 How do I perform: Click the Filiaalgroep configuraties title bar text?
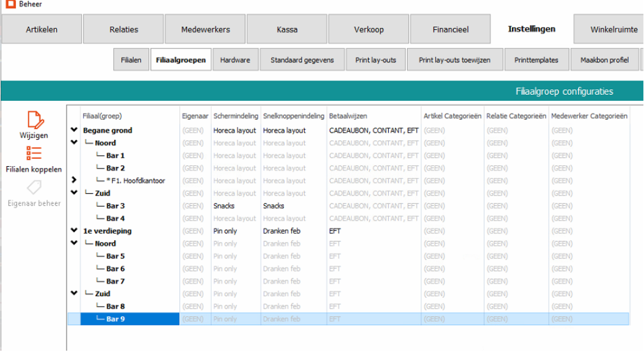[564, 91]
